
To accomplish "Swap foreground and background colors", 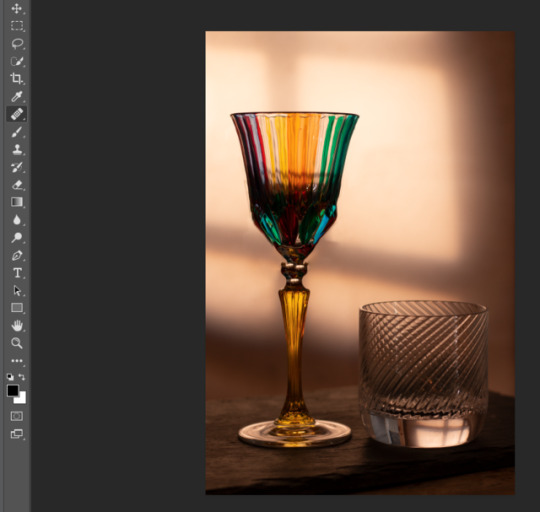I will [x=22, y=377].
